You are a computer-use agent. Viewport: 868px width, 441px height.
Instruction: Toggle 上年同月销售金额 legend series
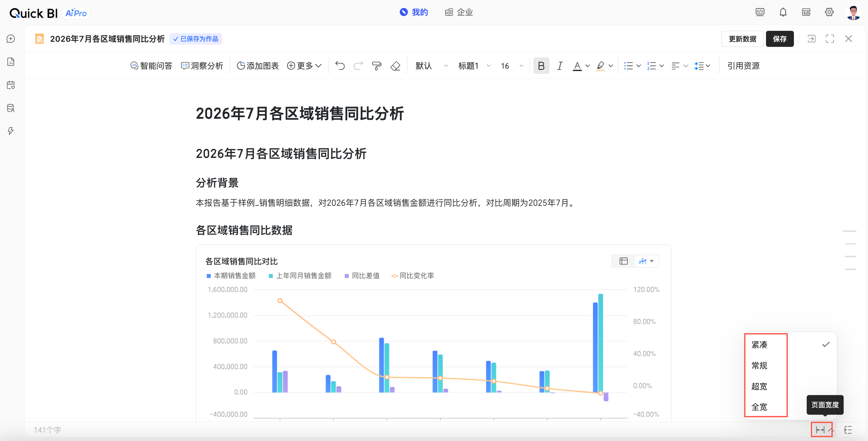coord(300,276)
